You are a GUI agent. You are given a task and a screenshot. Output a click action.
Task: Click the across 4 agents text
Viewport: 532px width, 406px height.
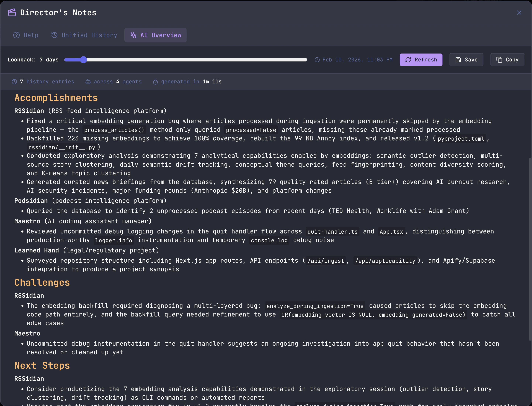point(117,82)
